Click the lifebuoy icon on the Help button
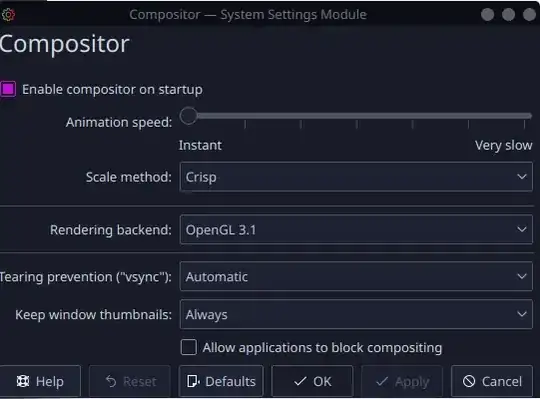Viewport: 540px width, 399px height. 23,381
